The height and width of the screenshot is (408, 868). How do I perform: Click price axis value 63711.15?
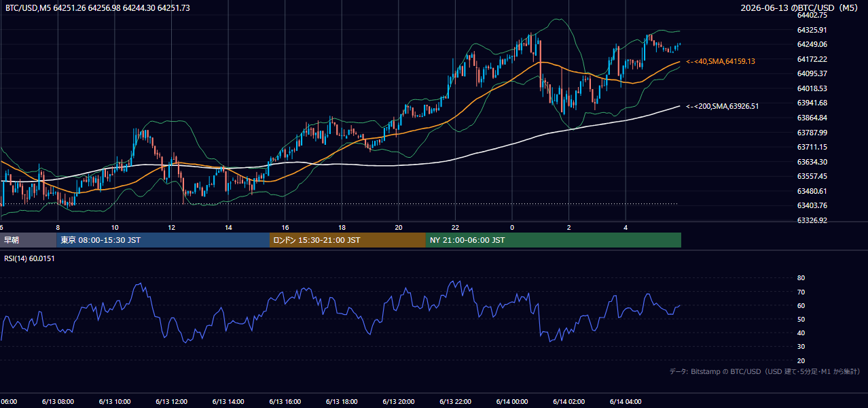coord(812,147)
